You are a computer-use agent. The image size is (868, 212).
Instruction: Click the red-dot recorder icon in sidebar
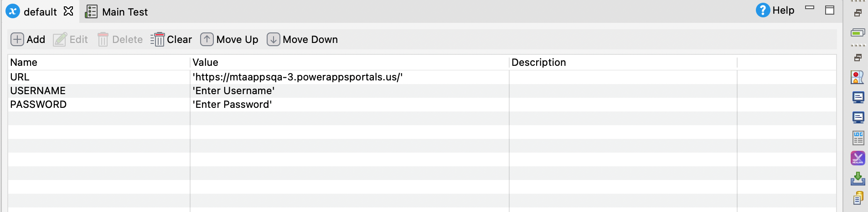pyautogui.click(x=858, y=77)
